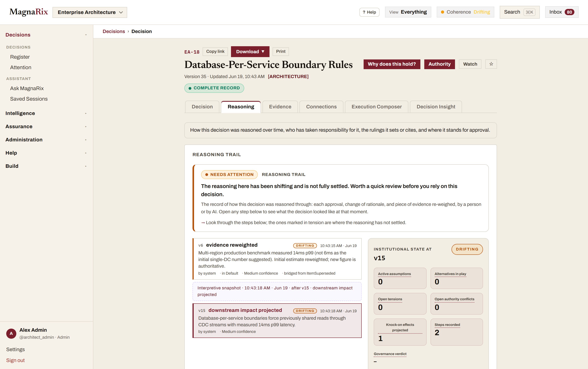
Task: Open the Help question mark button
Action: click(369, 12)
